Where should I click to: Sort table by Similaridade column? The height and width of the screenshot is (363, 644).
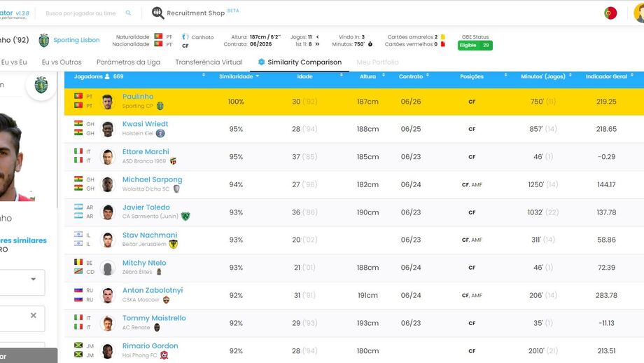[x=236, y=76]
